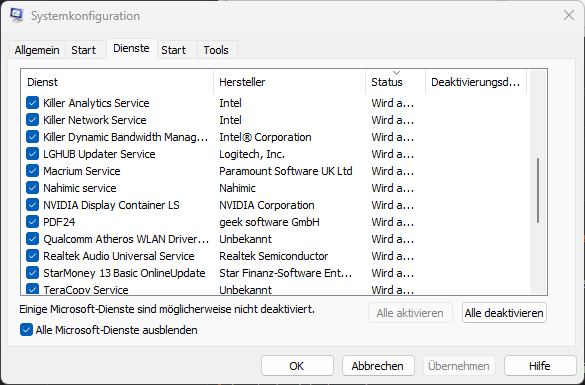The height and width of the screenshot is (385, 585).
Task: Click the 'Einige Microsoft-Dienste sind möglicherweise nicht deaktiviert' note
Action: click(x=167, y=309)
